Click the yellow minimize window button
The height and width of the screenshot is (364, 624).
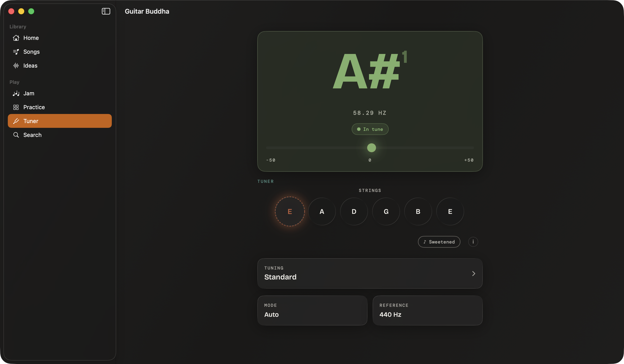tap(21, 11)
